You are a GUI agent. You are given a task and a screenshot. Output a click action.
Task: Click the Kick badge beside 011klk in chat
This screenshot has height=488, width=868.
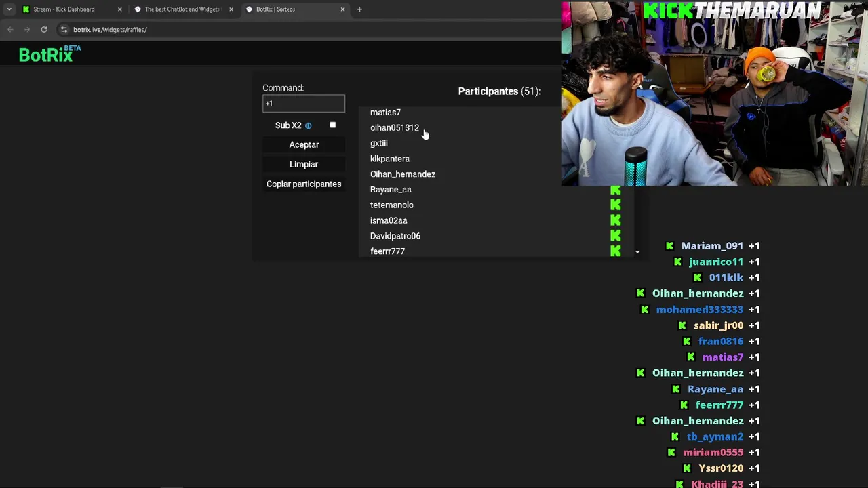pos(698,277)
